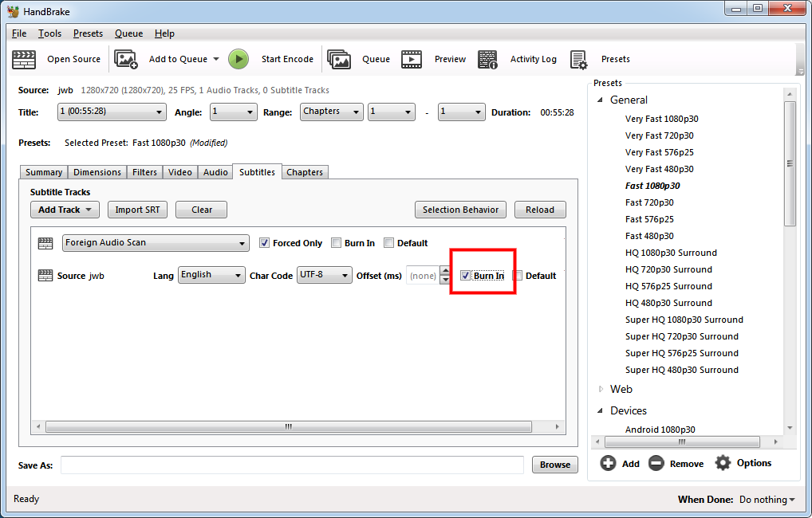The image size is (812, 518).
Task: Click the presets panel vertical scrollbar thumb
Action: coord(790,163)
